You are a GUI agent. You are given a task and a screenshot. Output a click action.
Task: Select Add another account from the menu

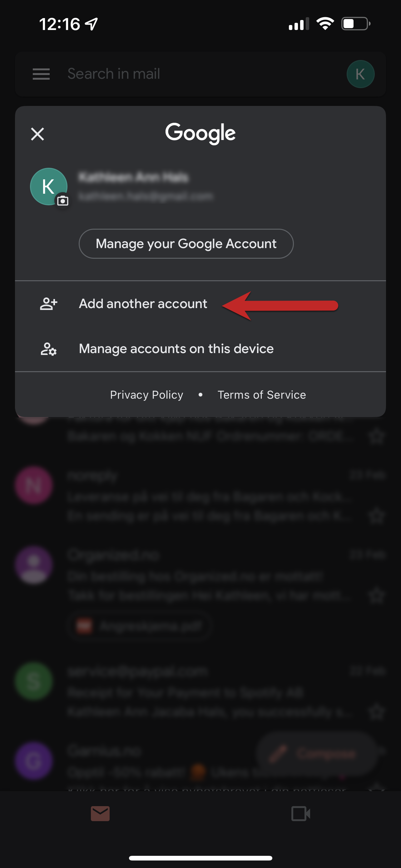click(x=143, y=303)
